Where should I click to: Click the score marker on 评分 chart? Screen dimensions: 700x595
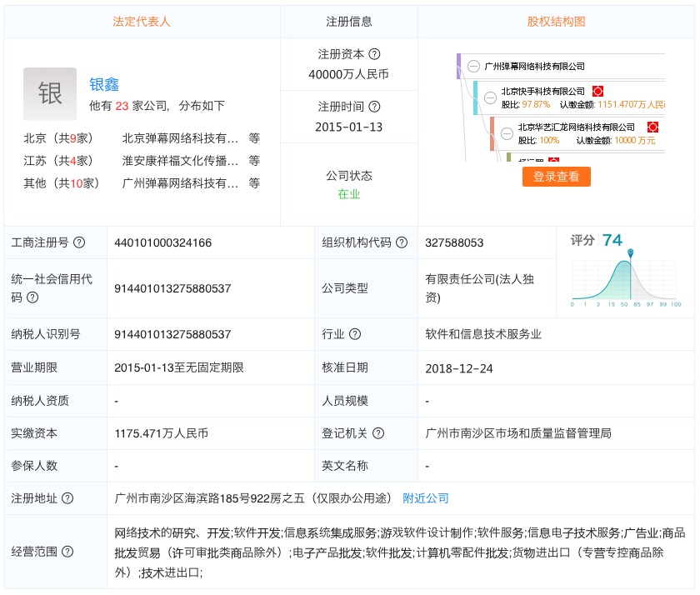tap(631, 252)
